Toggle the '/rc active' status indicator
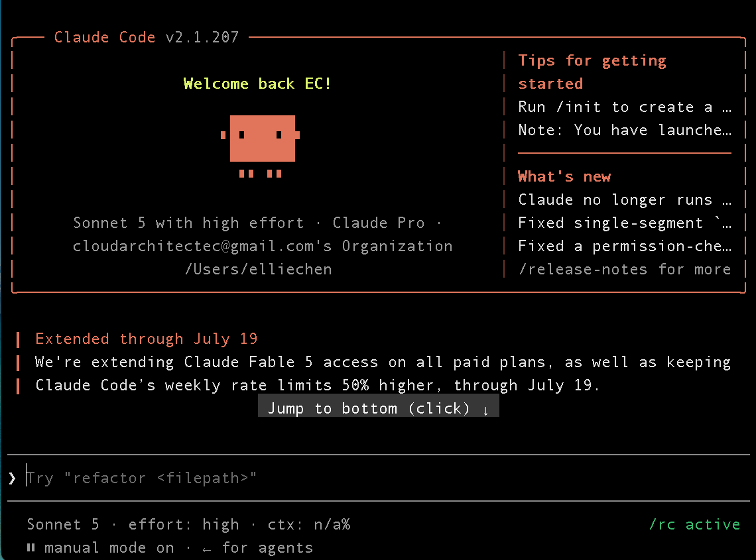Screen dimensions: 756x560 coord(695,524)
